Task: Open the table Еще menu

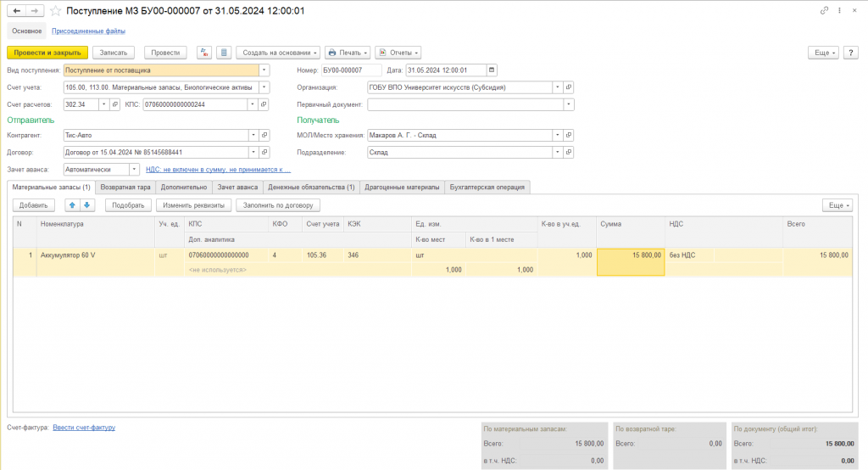Action: [x=837, y=205]
